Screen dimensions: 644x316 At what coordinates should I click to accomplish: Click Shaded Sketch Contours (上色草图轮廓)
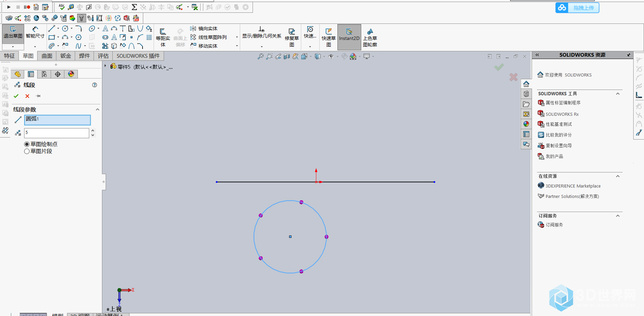(370, 38)
